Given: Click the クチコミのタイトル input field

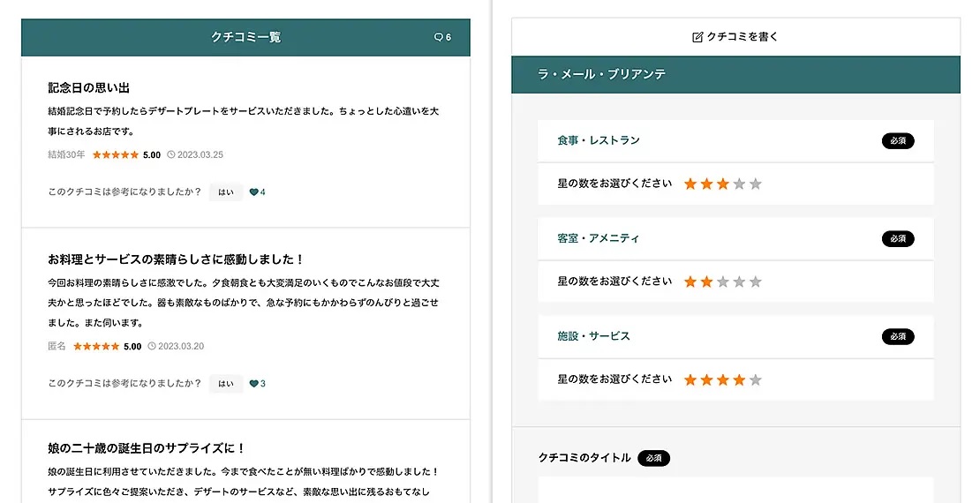Looking at the screenshot, I should tap(735, 490).
